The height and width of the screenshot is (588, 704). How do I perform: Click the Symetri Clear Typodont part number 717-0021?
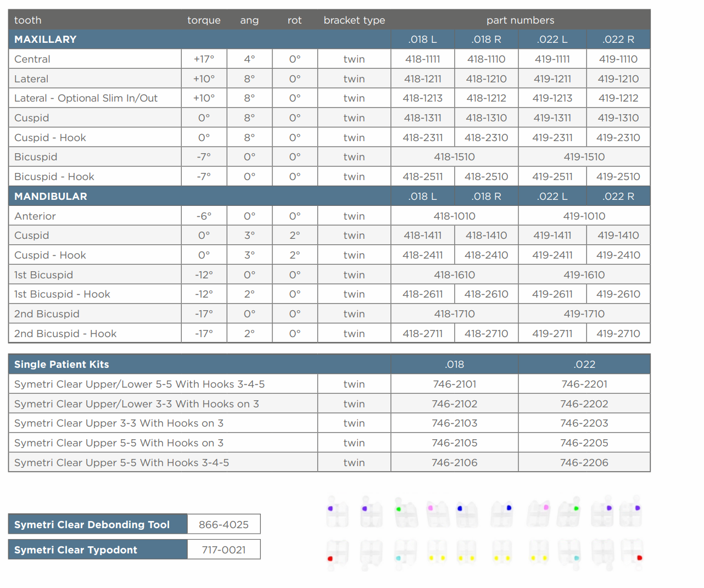point(224,550)
